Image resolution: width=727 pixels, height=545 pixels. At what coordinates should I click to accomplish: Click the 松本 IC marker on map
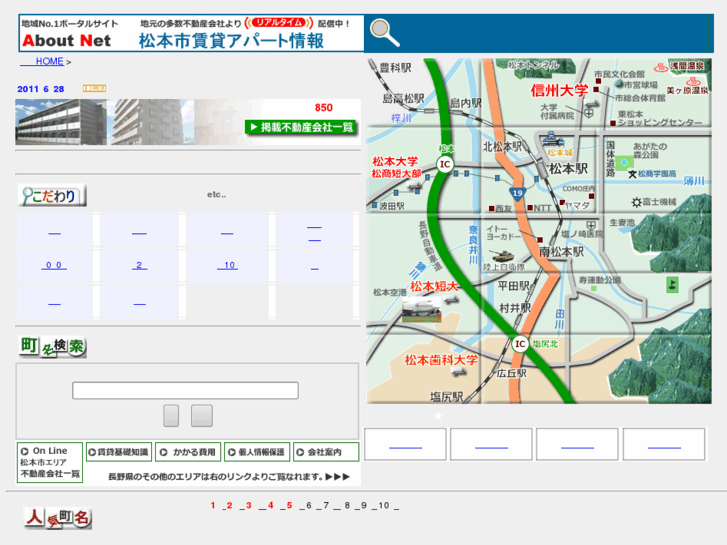click(445, 164)
